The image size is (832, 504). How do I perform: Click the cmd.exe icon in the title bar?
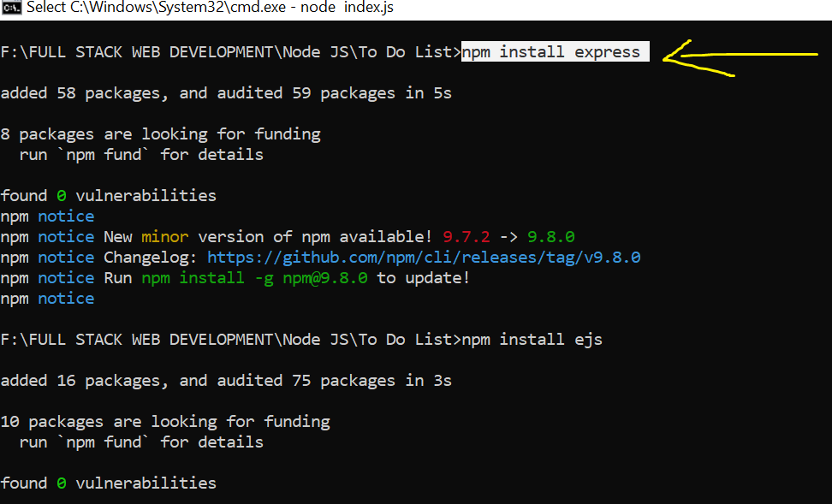(x=11, y=8)
